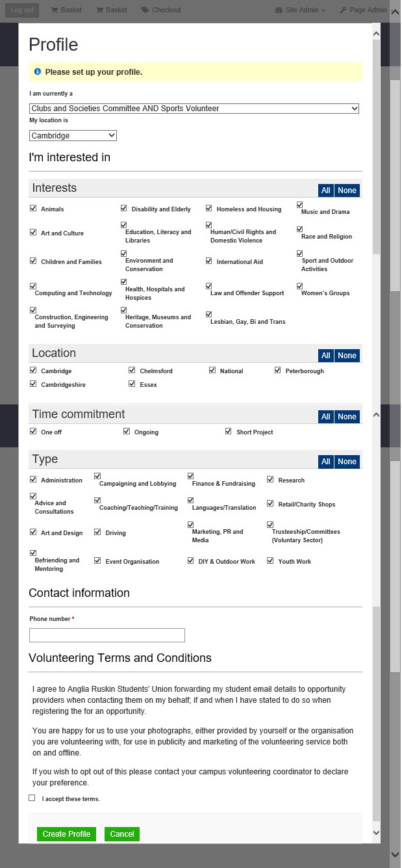The height and width of the screenshot is (868, 402).
Task: Open the Cambridge location dropdown
Action: [x=73, y=135]
